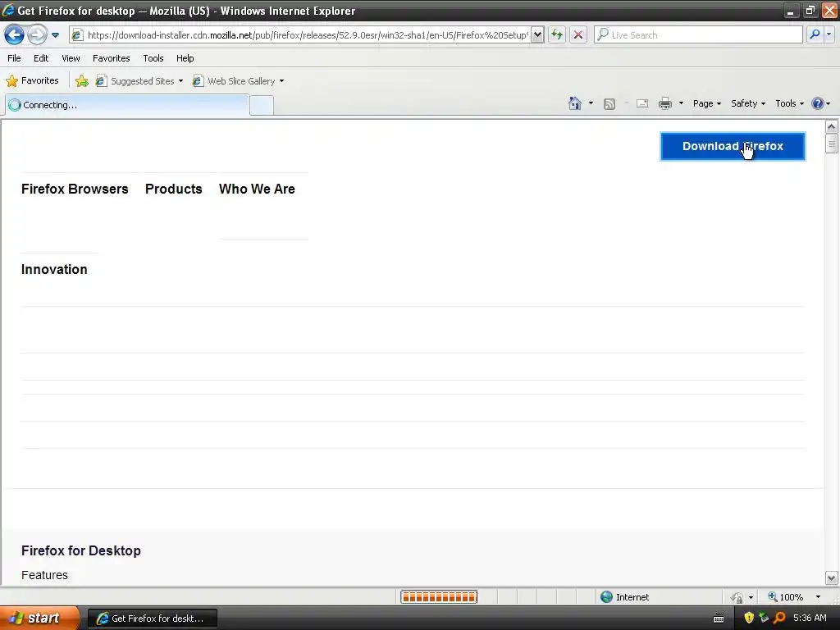Expand the Home button dropdown arrow

tap(591, 103)
